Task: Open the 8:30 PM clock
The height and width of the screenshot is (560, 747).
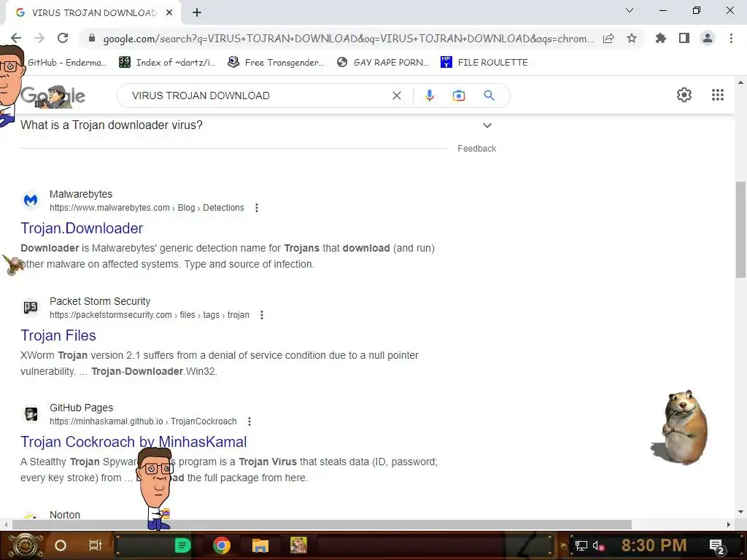Action: tap(654, 545)
